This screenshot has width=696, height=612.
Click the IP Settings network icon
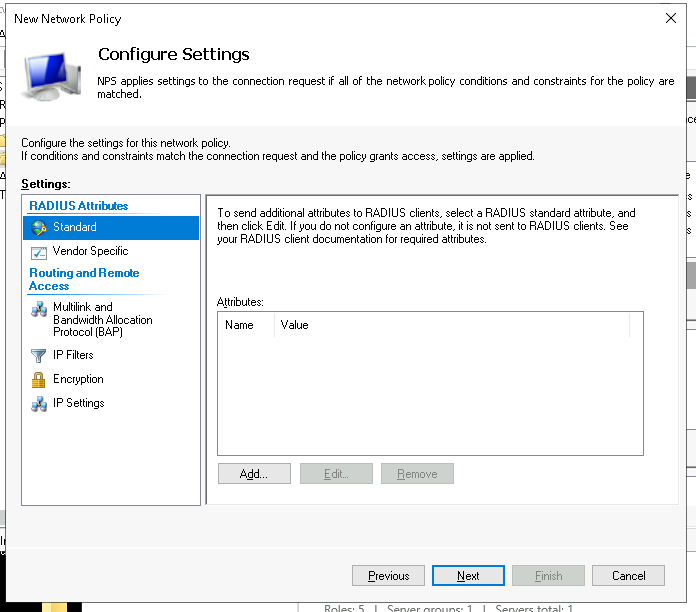pyautogui.click(x=39, y=404)
